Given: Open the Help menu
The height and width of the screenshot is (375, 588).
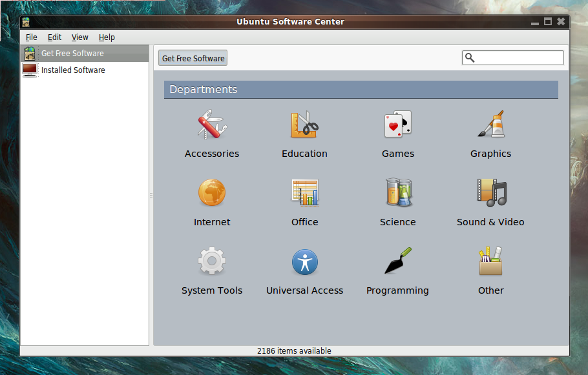Looking at the screenshot, I should click(107, 37).
